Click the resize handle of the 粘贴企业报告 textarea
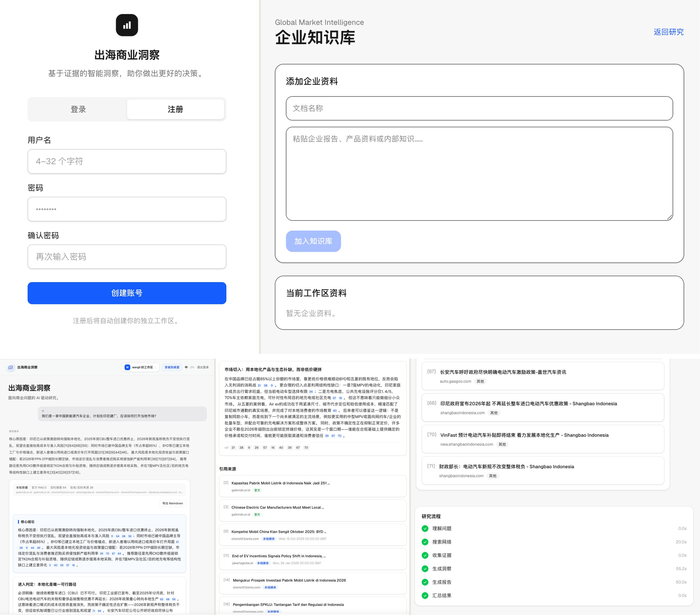Image resolution: width=700 pixels, height=615 pixels. pos(670,217)
